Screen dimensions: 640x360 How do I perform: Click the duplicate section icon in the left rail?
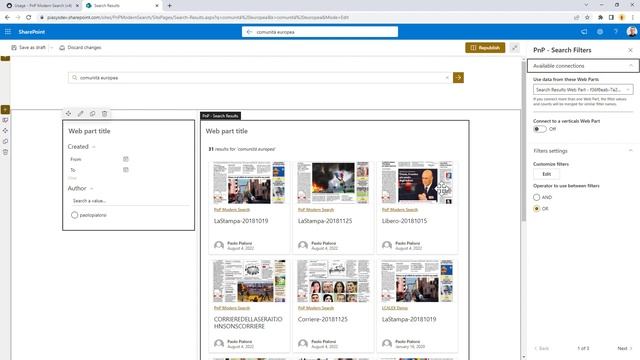pos(5,141)
